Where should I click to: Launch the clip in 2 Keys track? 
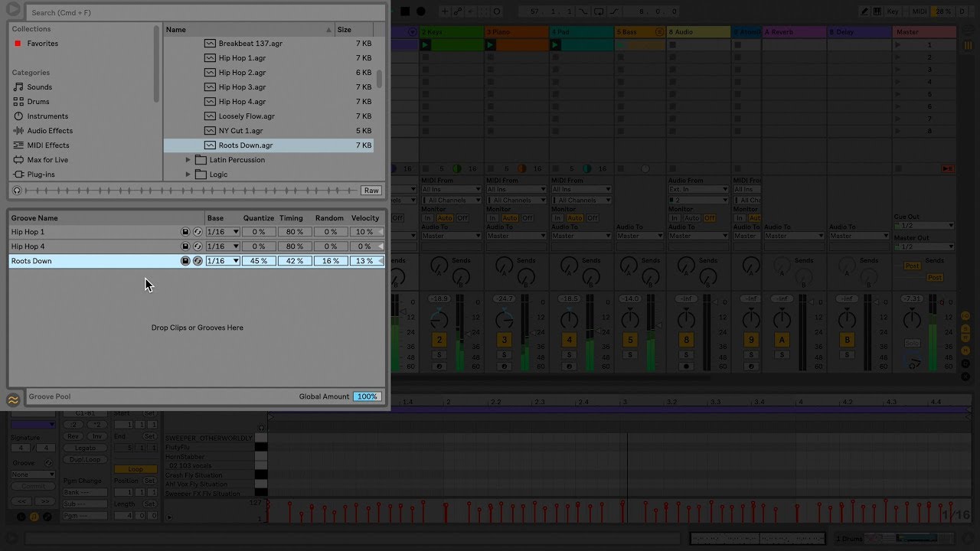point(426,45)
